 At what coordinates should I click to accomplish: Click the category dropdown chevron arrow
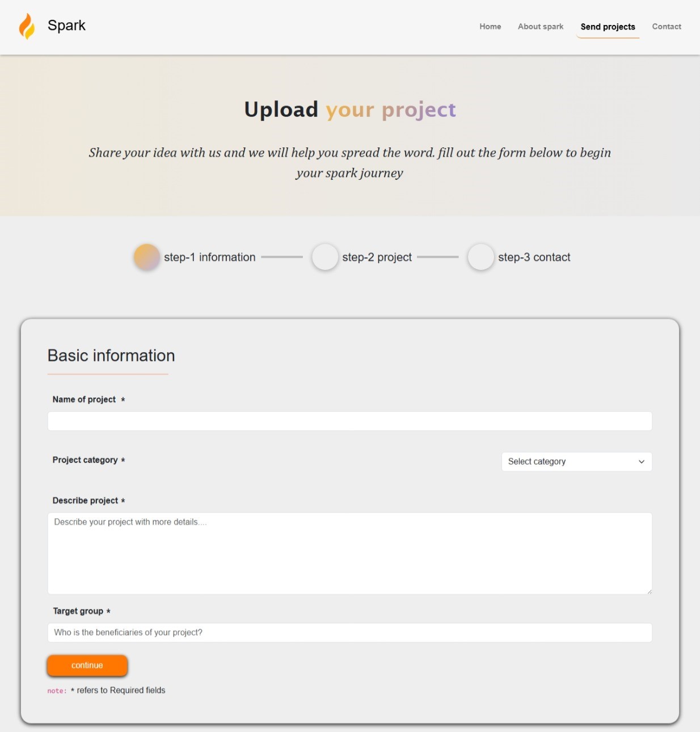(x=642, y=462)
